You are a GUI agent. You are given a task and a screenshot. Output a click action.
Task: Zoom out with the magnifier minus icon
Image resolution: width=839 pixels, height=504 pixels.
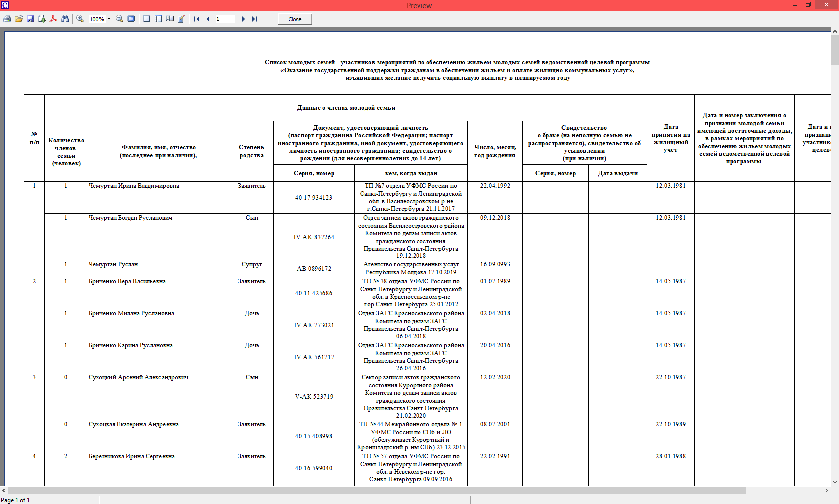click(x=119, y=19)
